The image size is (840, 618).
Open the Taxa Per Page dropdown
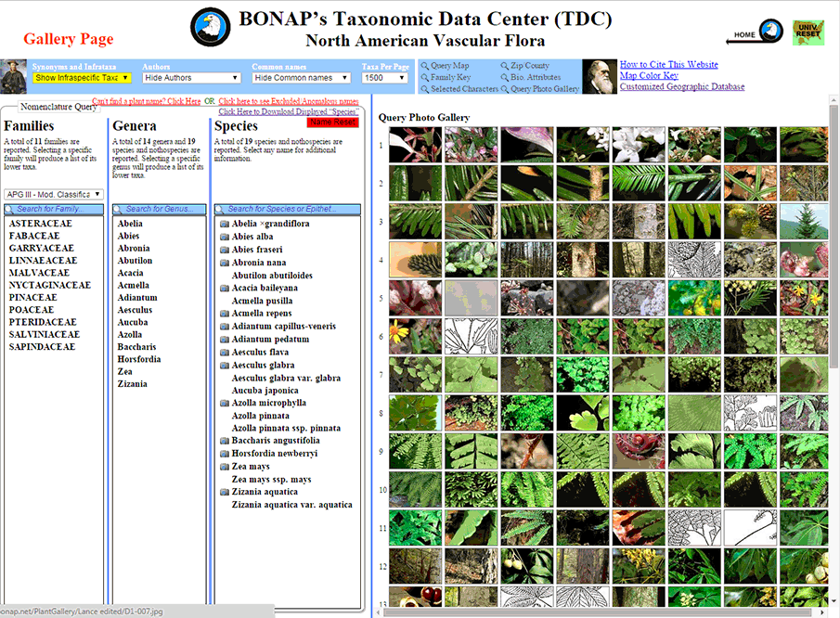[384, 78]
